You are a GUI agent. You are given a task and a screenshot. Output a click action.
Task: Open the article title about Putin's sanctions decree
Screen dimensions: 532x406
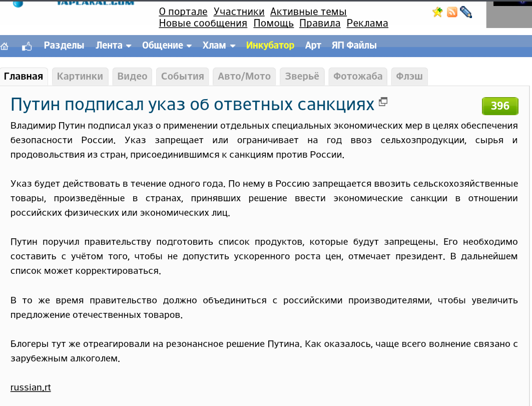(x=192, y=105)
